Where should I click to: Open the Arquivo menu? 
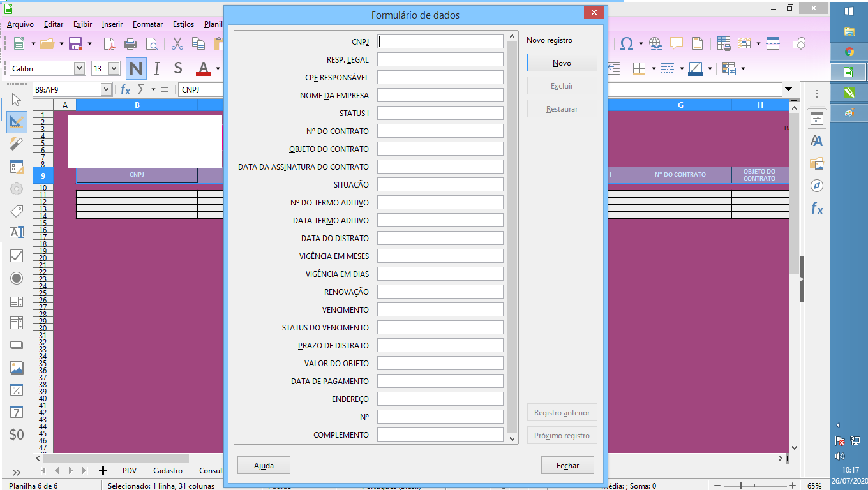[20, 24]
